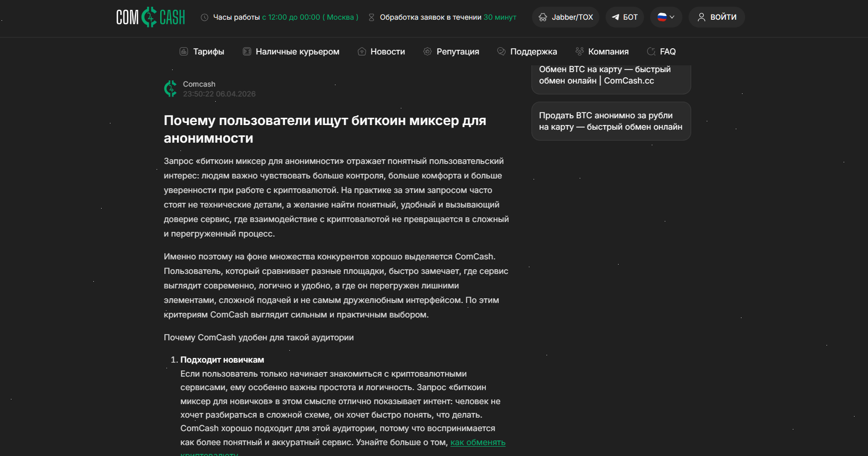The height and width of the screenshot is (456, 868).
Task: Click the clock icon beside working hours
Action: pos(205,18)
